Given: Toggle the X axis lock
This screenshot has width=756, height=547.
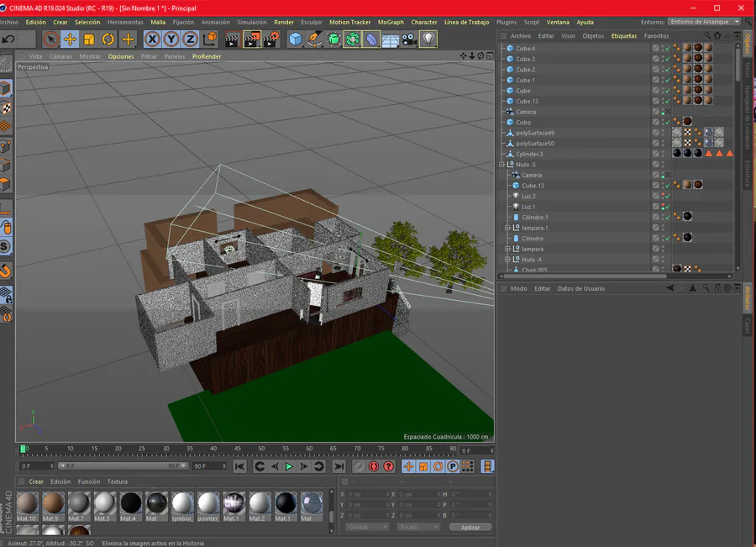Looking at the screenshot, I should pyautogui.click(x=152, y=39).
